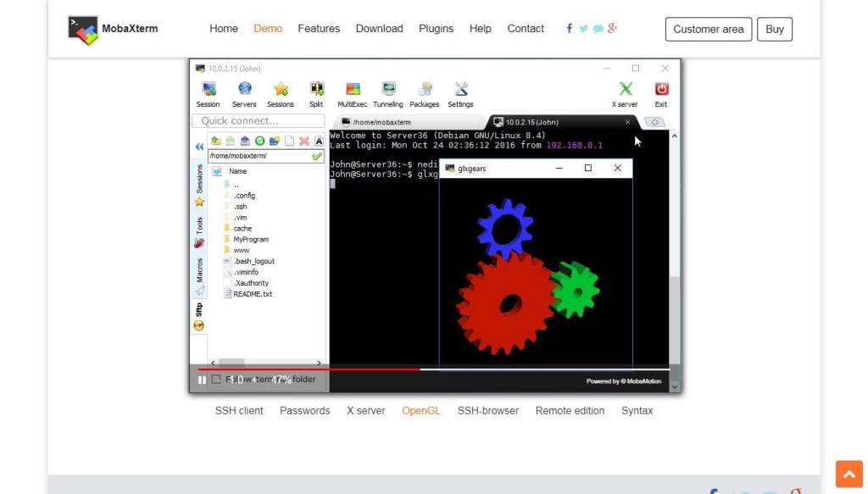Toggle Follow terminal folder checkbox
The width and height of the screenshot is (868, 494).
[x=216, y=379]
